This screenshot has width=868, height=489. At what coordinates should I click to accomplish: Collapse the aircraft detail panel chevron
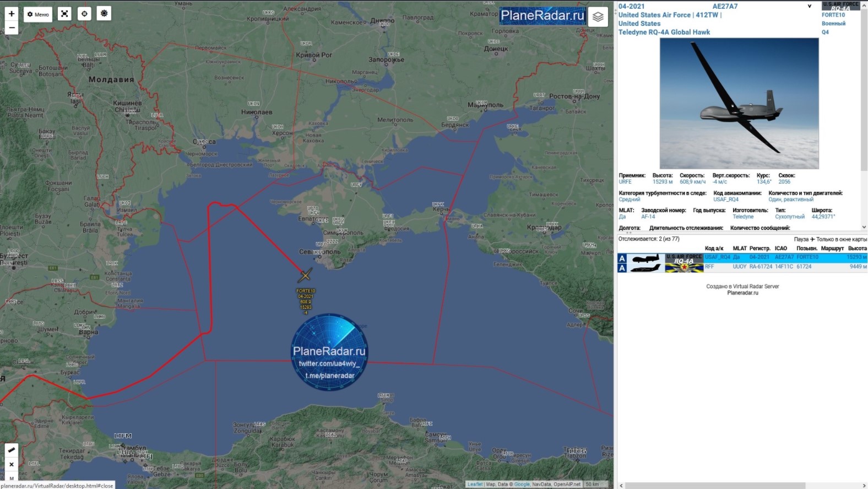pyautogui.click(x=809, y=7)
